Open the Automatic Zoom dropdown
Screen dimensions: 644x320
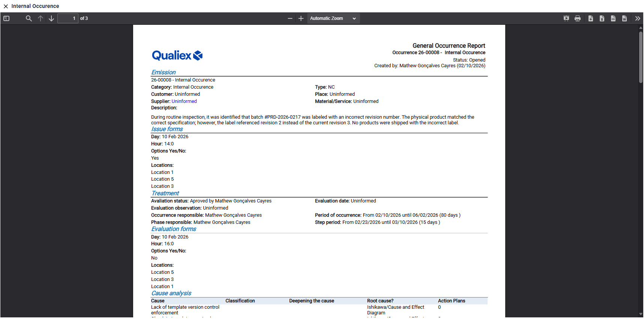pos(333,18)
